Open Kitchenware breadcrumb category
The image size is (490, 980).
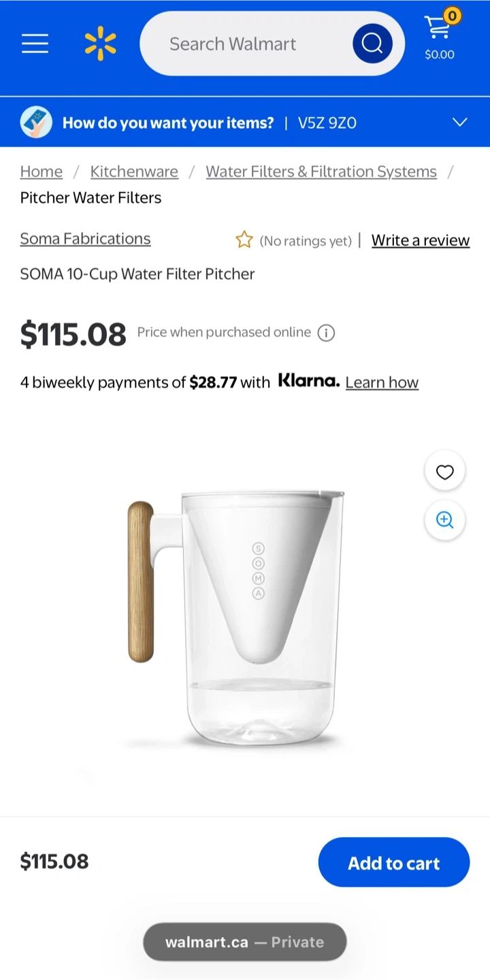pos(134,171)
